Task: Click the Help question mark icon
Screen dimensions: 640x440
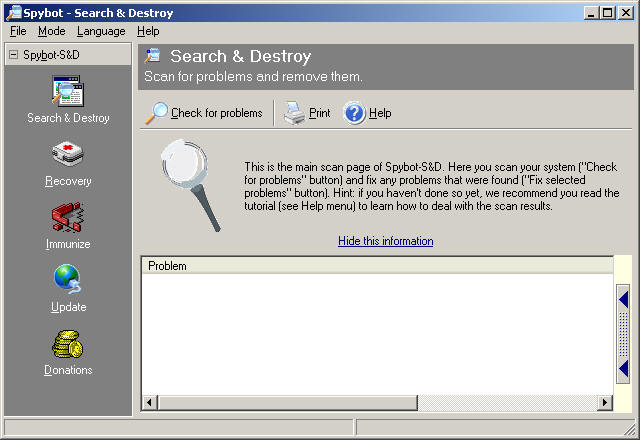Action: click(x=355, y=113)
